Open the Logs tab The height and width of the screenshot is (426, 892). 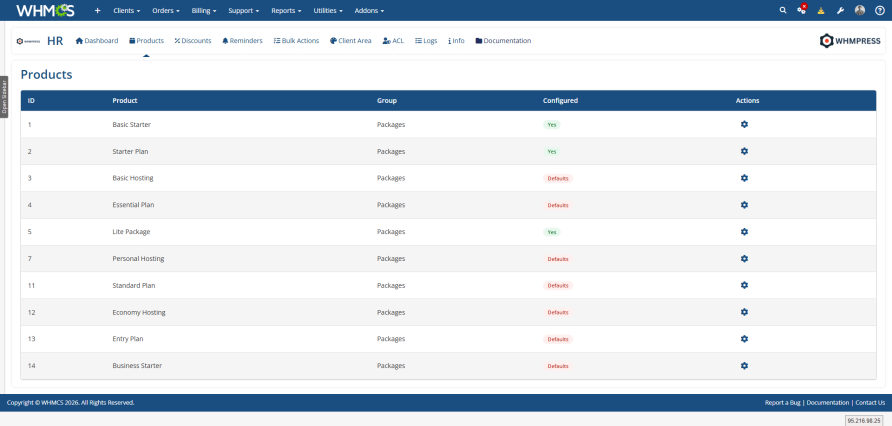426,41
